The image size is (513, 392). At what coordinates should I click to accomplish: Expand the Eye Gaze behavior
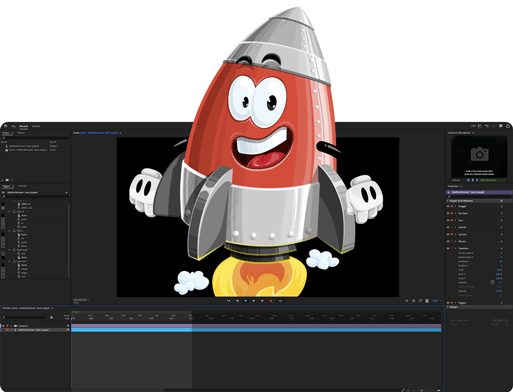point(455,213)
